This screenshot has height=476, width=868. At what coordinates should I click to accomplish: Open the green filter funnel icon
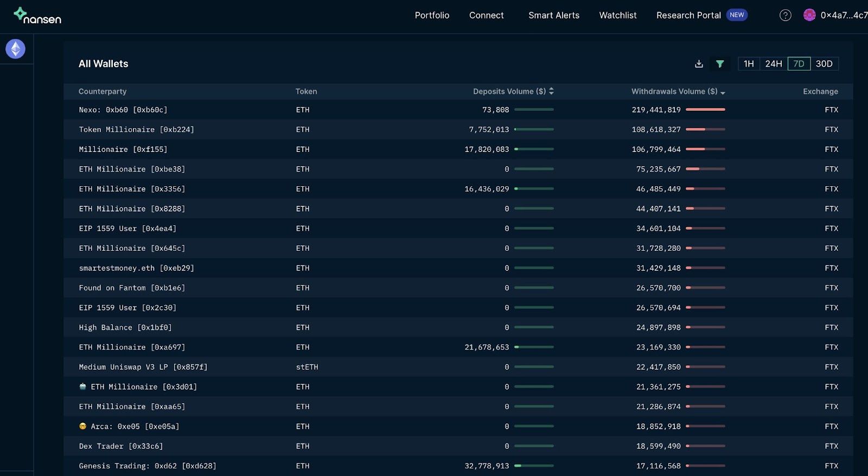720,64
